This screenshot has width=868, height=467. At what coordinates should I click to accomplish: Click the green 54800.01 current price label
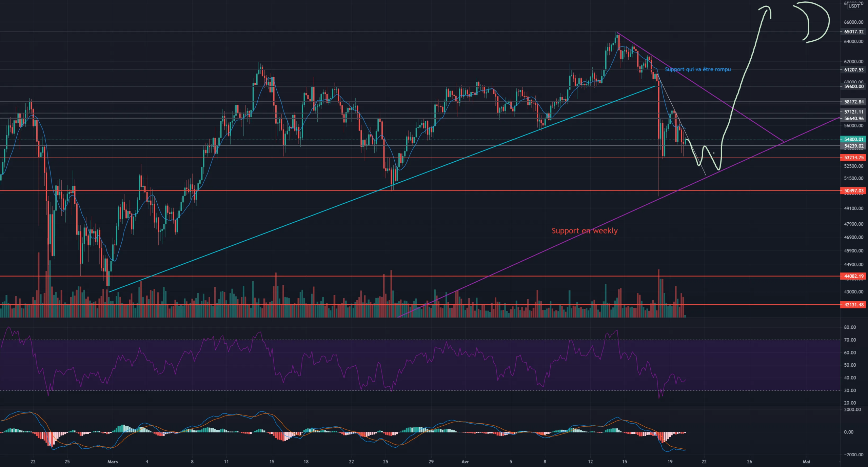pos(853,139)
